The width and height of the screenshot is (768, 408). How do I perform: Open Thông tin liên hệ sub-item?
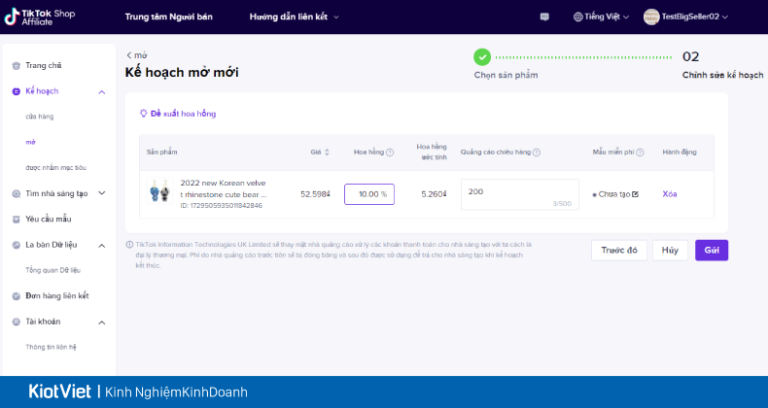[51, 347]
